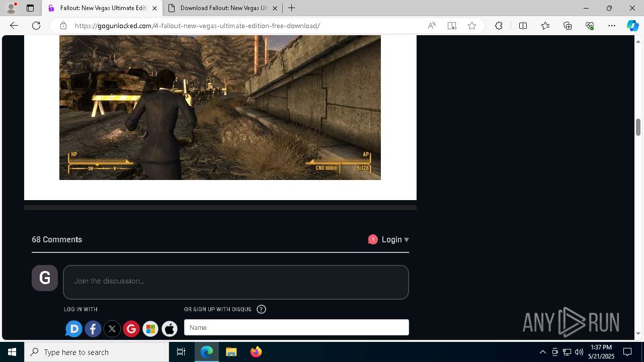Click the Fallout New Vegas gameplay screenshot
The height and width of the screenshot is (362, 644).
[220, 108]
